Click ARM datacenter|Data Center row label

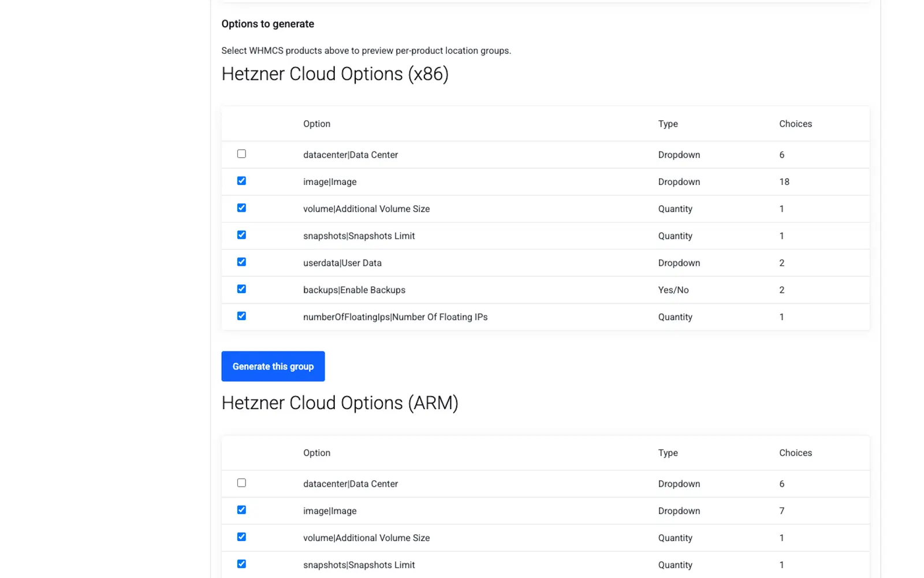[351, 484]
